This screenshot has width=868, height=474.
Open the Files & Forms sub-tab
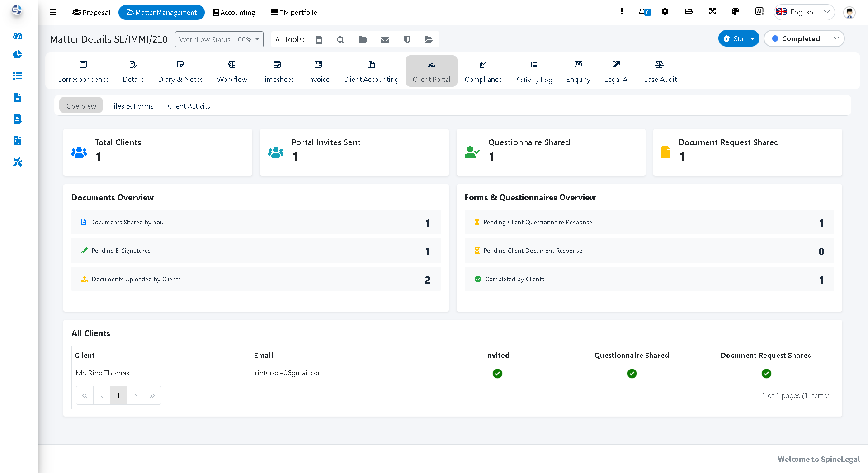pyautogui.click(x=132, y=105)
